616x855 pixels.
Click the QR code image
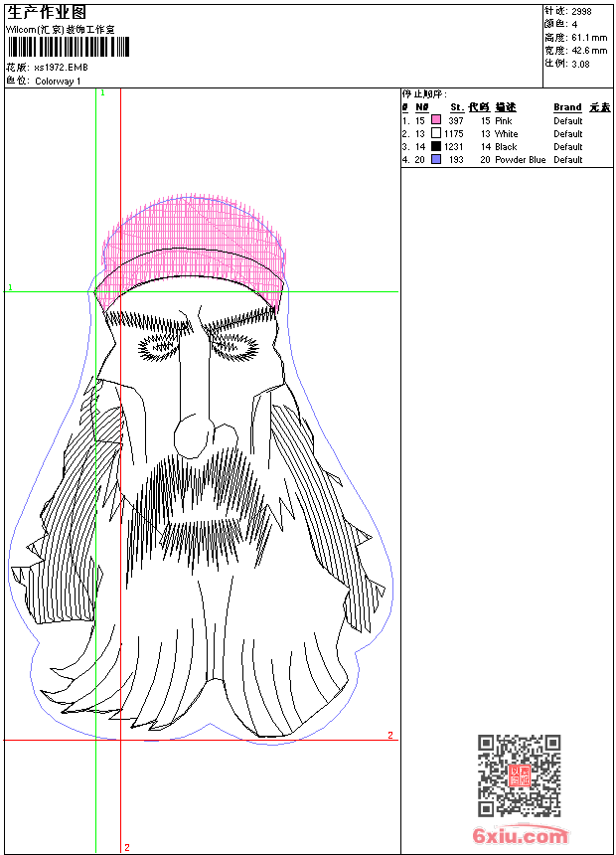click(x=520, y=775)
